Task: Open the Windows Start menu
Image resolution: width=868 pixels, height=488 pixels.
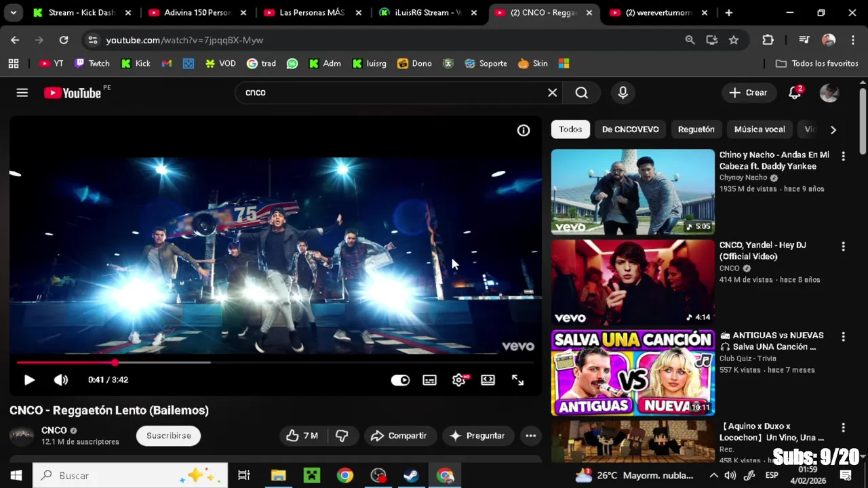Action: coord(16,475)
